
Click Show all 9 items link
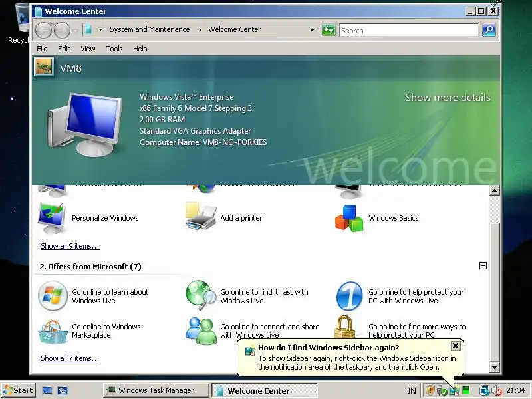pyautogui.click(x=70, y=246)
